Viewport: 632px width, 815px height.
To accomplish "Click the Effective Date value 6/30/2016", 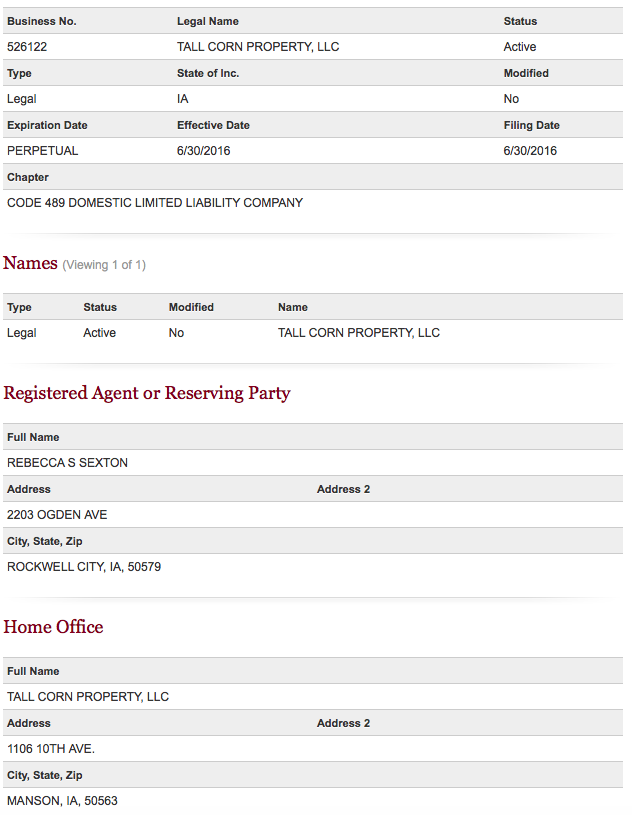I will 204,151.
